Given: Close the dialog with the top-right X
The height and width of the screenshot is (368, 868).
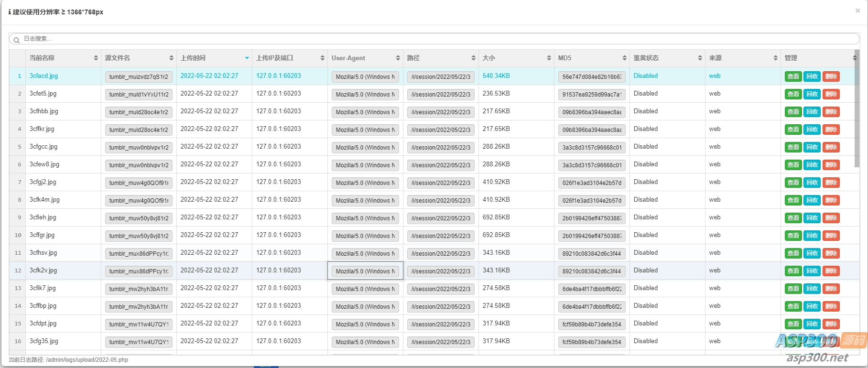Looking at the screenshot, I should coord(857,11).
